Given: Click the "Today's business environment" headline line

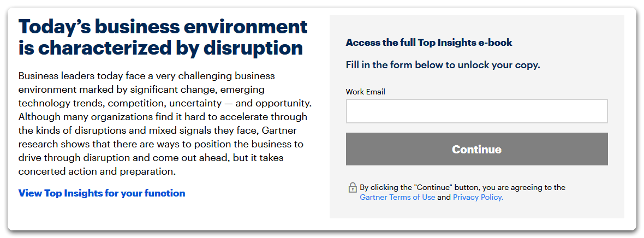Looking at the screenshot, I should click(x=163, y=27).
